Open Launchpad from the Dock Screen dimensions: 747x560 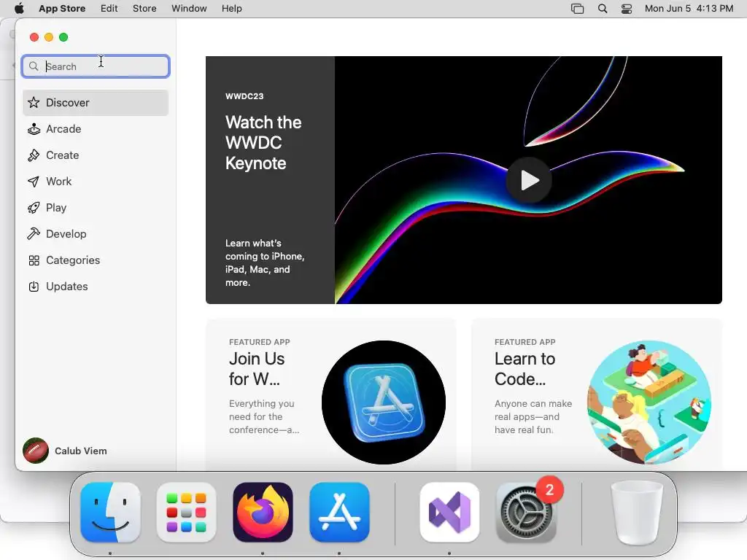pos(186,513)
